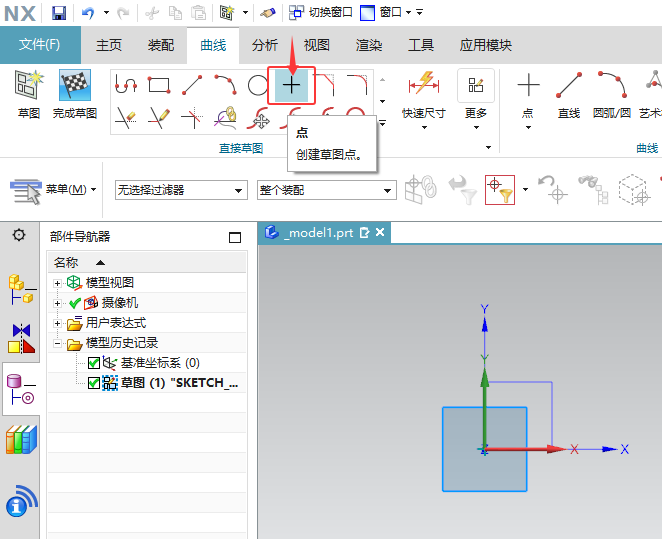Sort by the 名称 column header
Image resolution: width=662 pixels, height=539 pixels.
pos(147,263)
